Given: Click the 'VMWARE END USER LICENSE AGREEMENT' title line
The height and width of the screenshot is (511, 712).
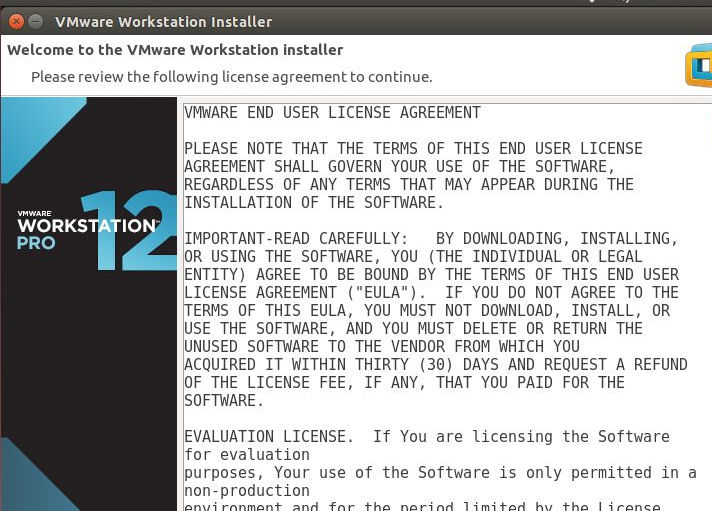Looking at the screenshot, I should (x=332, y=113).
